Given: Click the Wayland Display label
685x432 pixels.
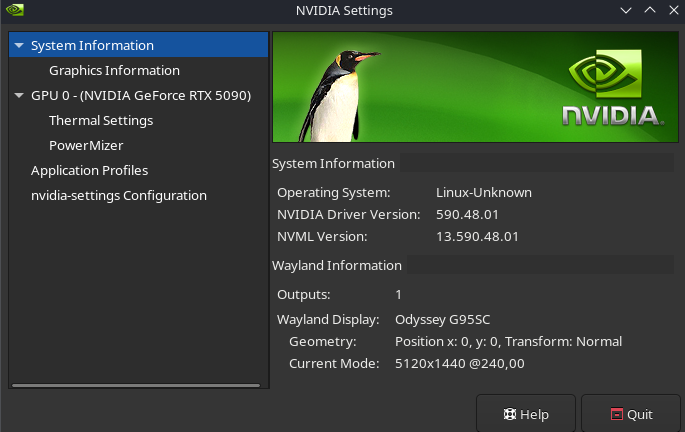Looking at the screenshot, I should point(328,320).
